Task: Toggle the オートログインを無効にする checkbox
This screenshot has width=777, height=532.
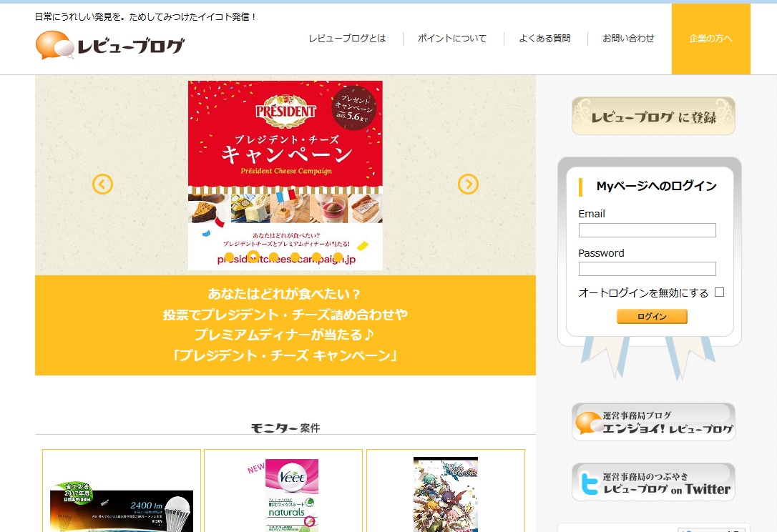Action: 720,292
